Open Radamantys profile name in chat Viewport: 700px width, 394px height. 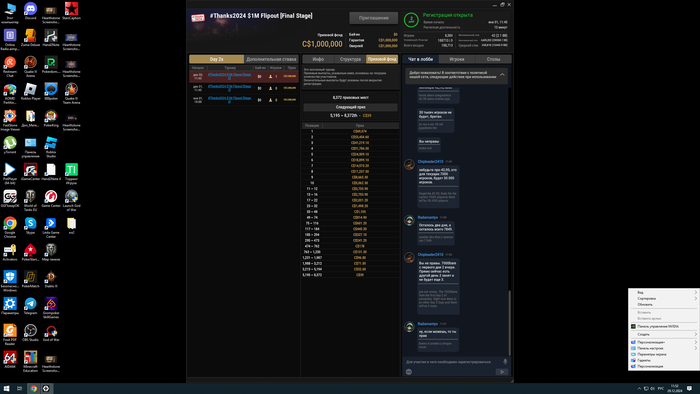click(428, 217)
